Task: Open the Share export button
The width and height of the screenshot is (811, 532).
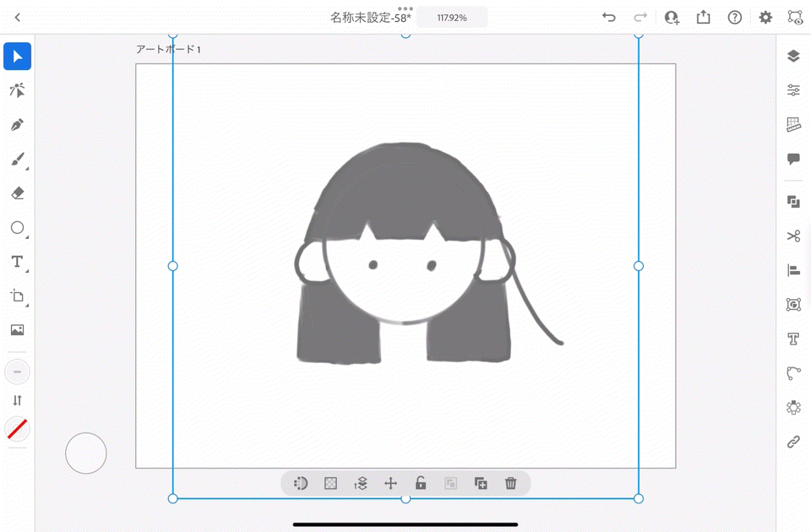Action: (703, 18)
